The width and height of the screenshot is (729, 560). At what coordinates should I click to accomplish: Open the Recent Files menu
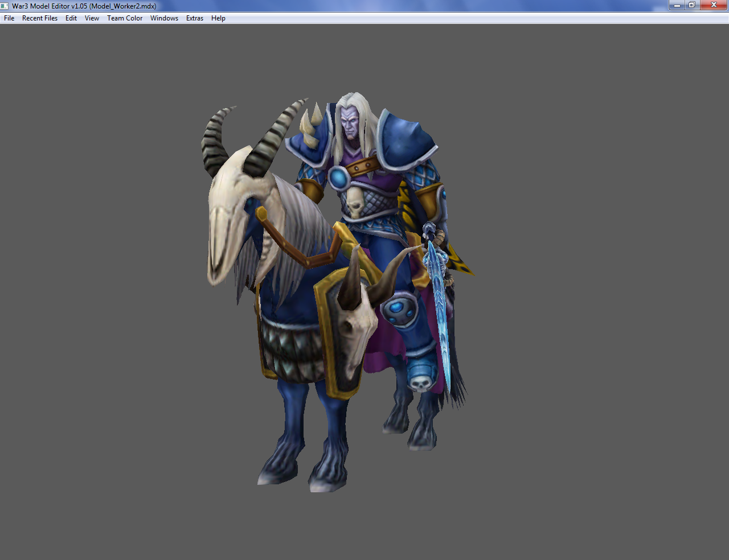[40, 18]
